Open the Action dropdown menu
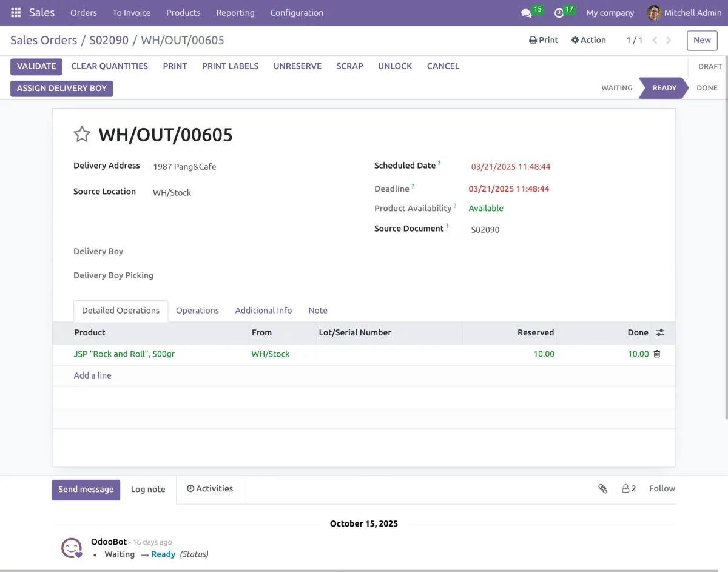 click(x=588, y=40)
